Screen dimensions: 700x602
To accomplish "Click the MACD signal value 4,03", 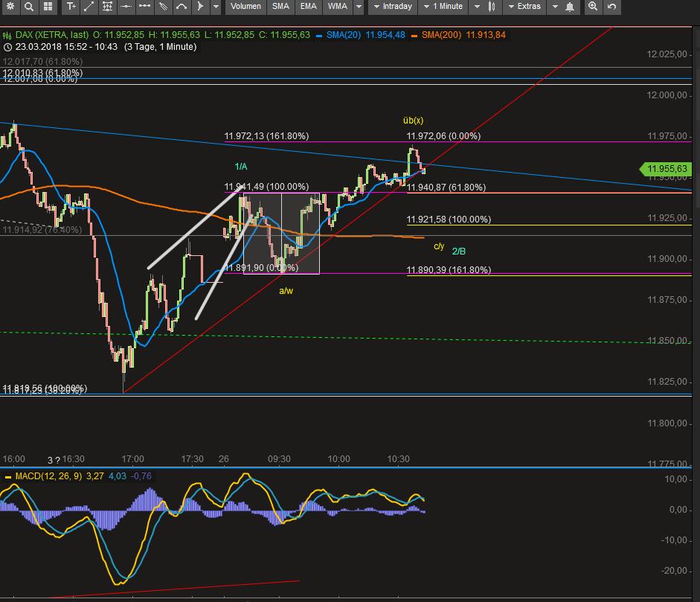I will tap(118, 476).
